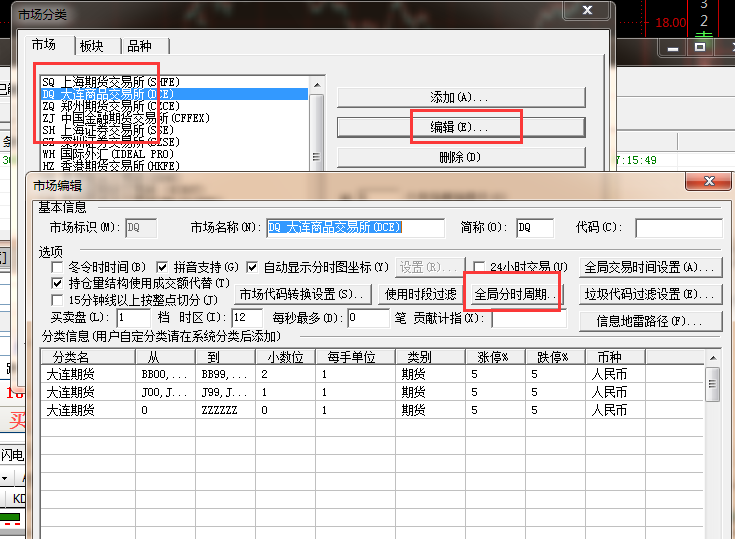Click the 到 column header
Screen dimensions: 735x539
(225, 357)
